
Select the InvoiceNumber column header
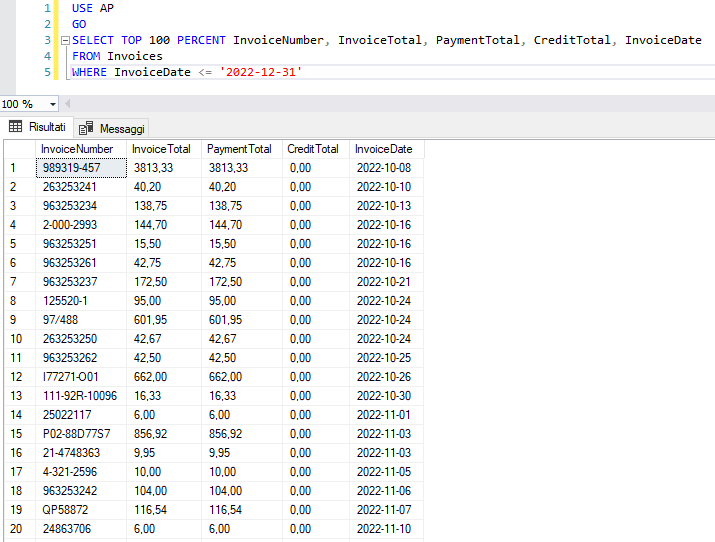tap(81, 149)
